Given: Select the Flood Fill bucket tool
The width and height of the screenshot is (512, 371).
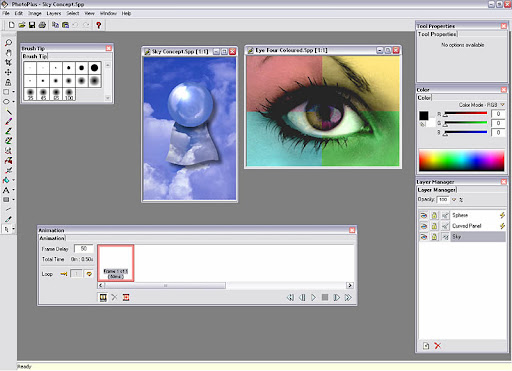Looking at the screenshot, I should (6, 180).
